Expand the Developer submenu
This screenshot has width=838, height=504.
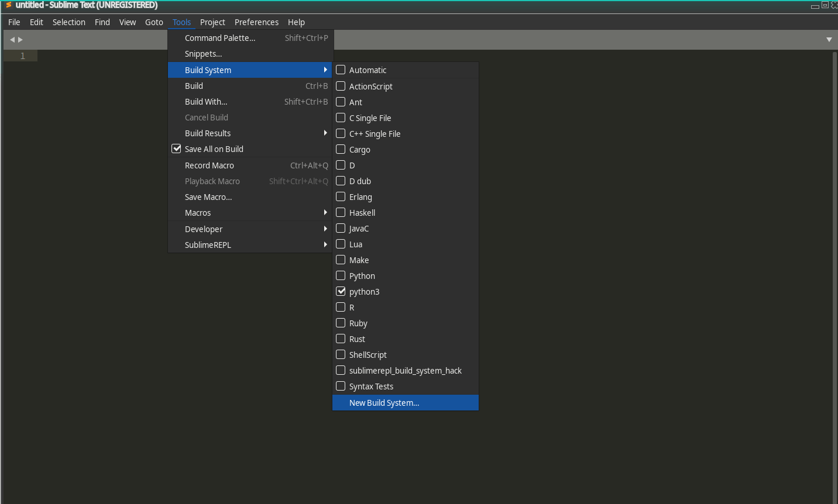[x=250, y=229]
